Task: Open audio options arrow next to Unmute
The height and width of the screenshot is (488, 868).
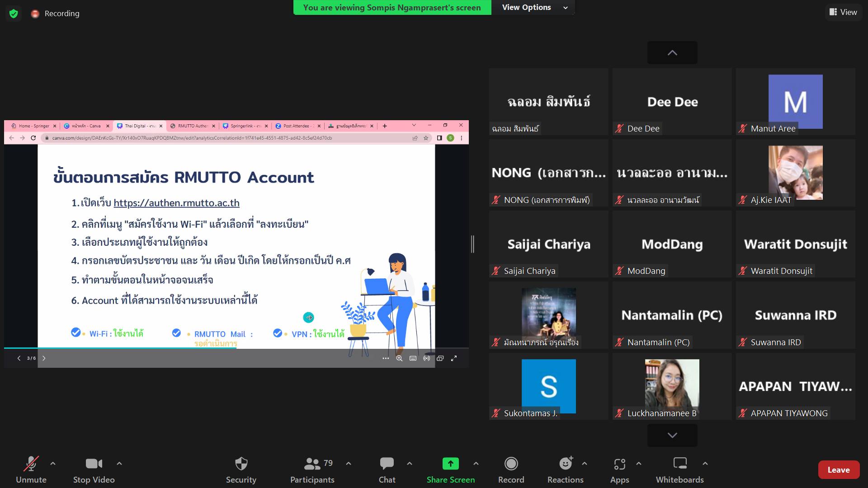Action: point(53,463)
